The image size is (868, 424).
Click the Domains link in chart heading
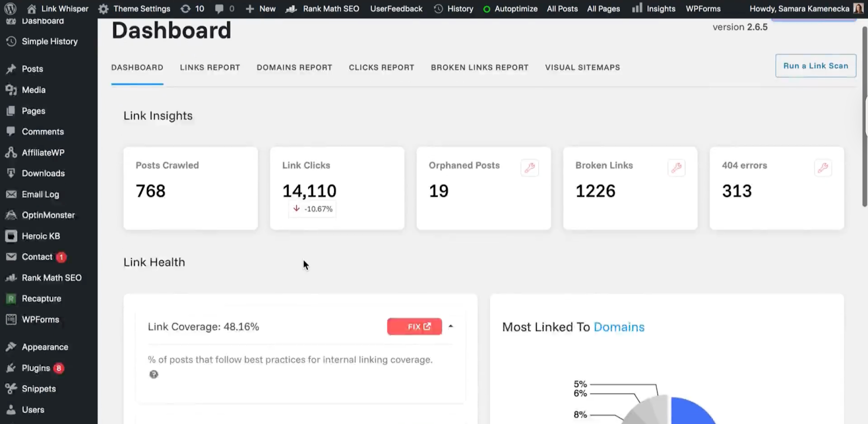coord(619,327)
